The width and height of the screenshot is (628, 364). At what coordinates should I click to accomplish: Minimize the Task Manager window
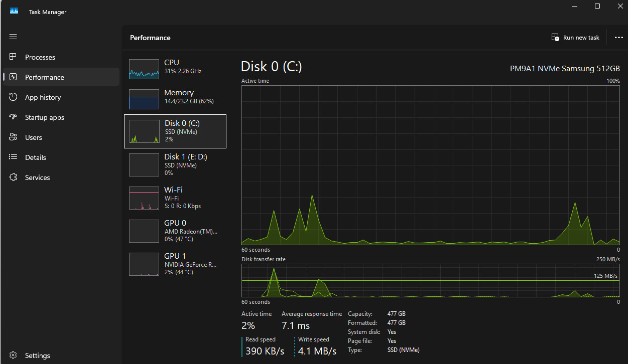coord(574,6)
